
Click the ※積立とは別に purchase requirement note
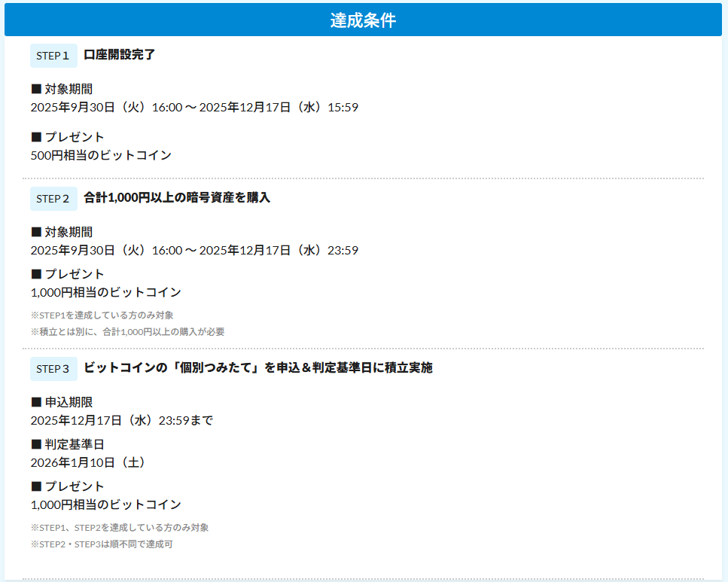pyautogui.click(x=127, y=332)
